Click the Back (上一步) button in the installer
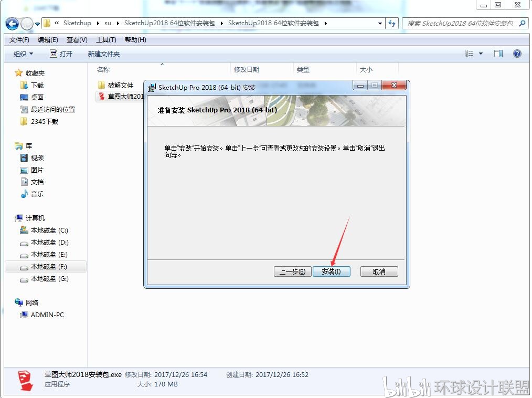 click(292, 271)
